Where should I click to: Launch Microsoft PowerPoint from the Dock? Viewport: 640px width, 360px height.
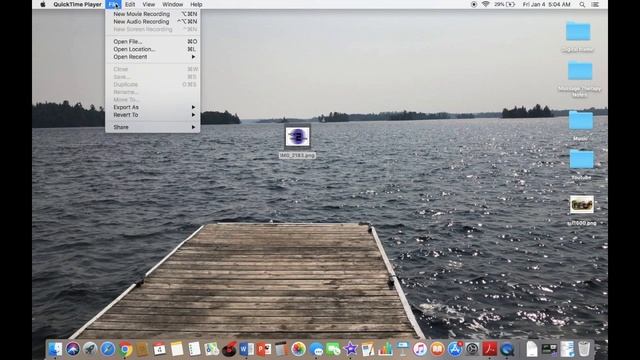(x=264, y=349)
